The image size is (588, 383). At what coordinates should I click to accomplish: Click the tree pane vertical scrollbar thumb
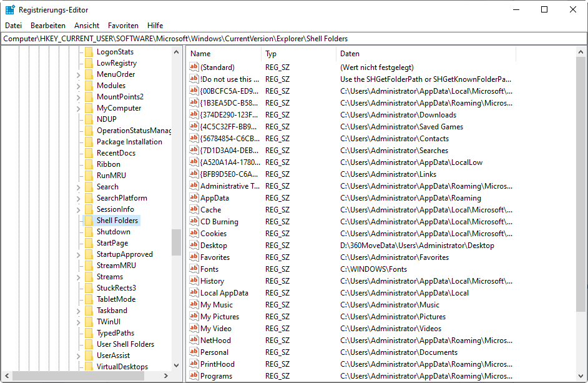tap(176, 242)
